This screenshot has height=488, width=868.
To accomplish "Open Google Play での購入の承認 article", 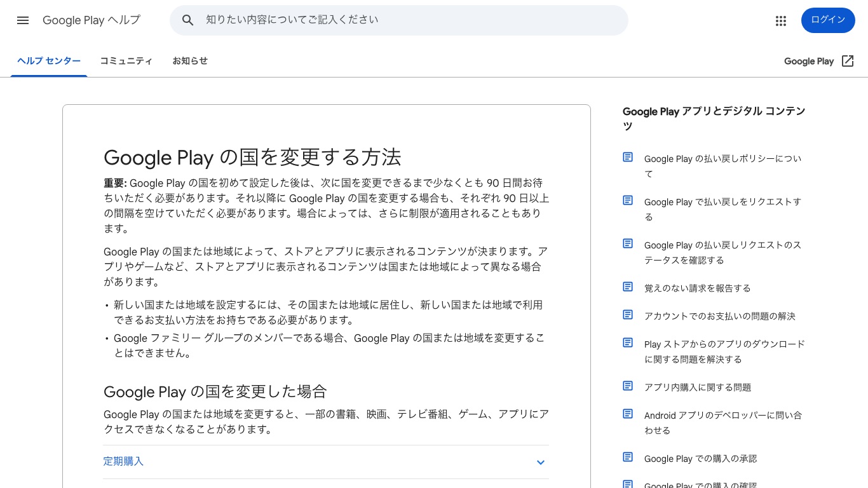I will pos(701,459).
